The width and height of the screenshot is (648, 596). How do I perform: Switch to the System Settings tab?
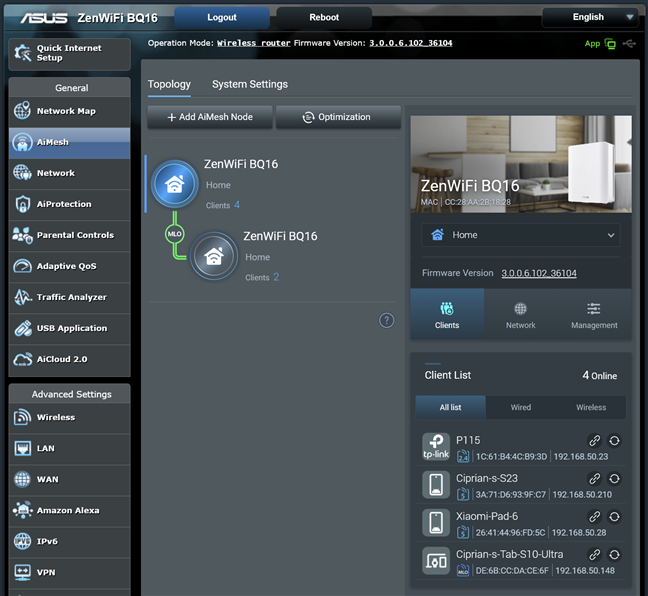(x=250, y=85)
